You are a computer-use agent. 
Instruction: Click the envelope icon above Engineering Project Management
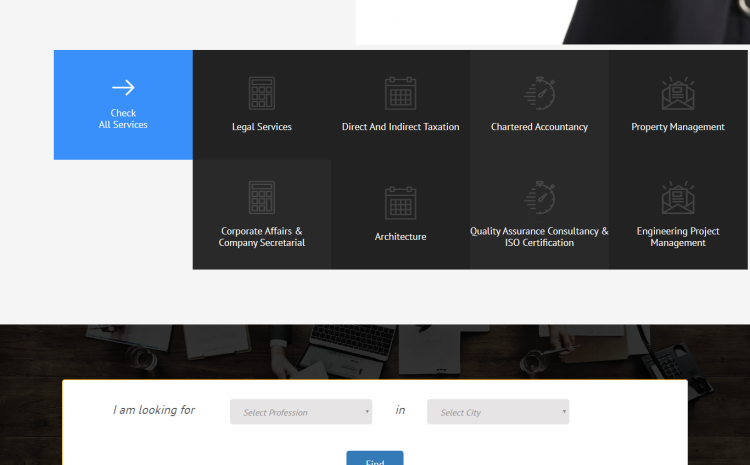point(678,197)
